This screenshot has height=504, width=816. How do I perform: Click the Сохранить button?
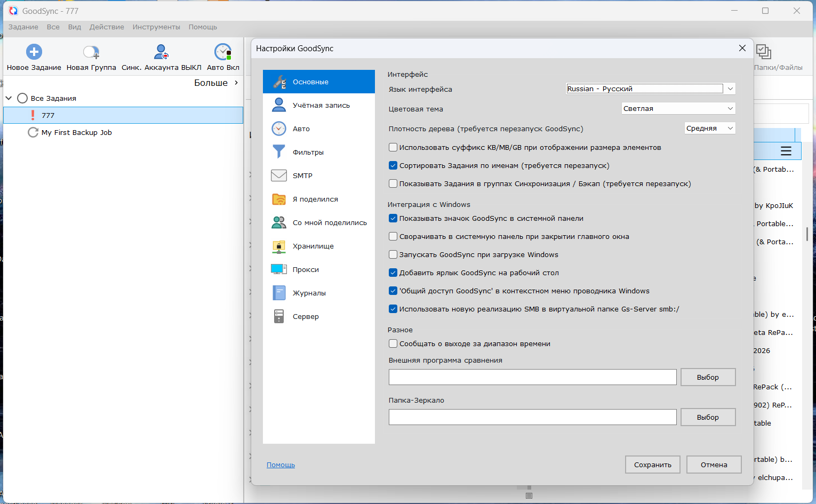(652, 465)
